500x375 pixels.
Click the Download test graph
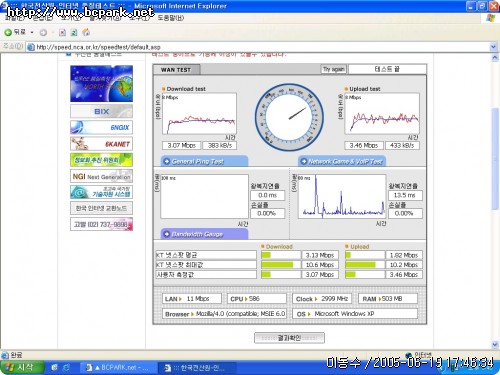click(x=199, y=114)
